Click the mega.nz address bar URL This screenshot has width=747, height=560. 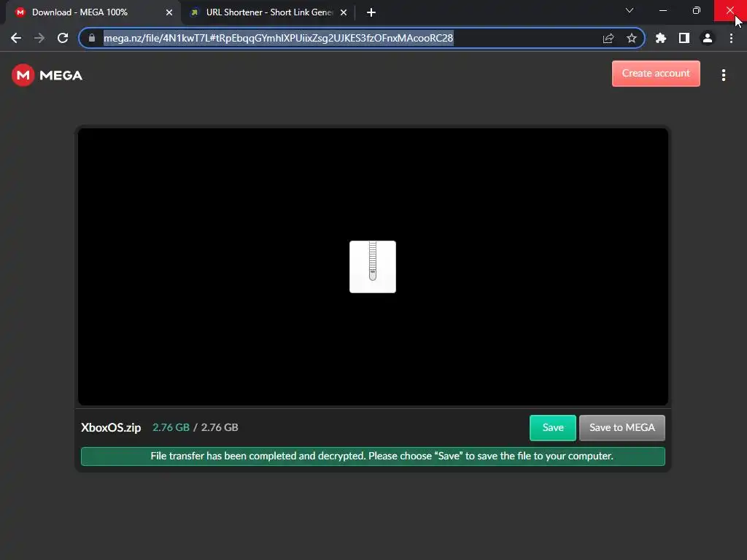(x=278, y=38)
